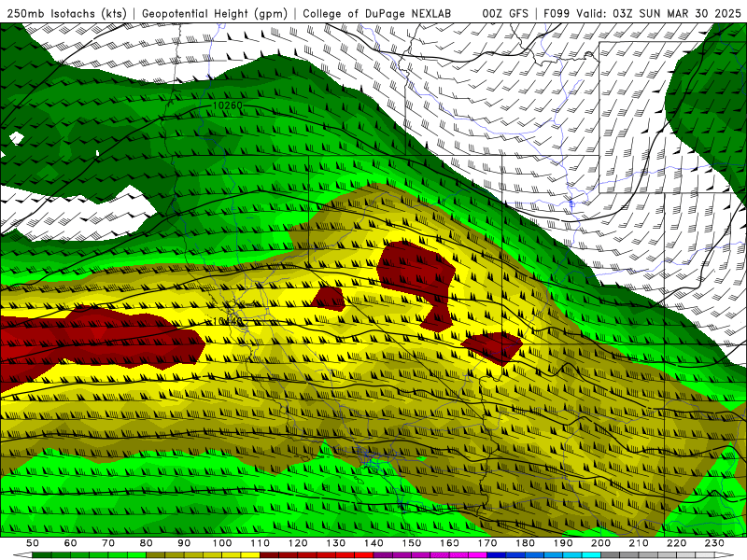Click the legend value 70

coord(108,543)
